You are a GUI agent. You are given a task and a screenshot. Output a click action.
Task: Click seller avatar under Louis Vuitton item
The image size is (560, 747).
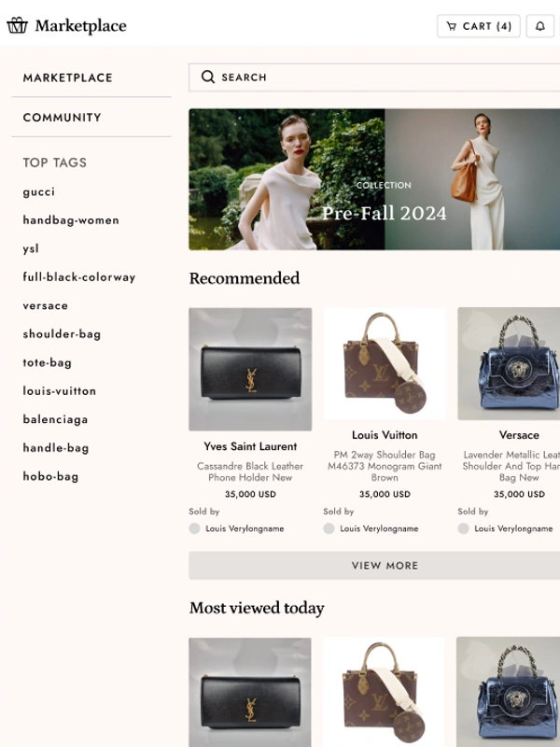click(x=329, y=529)
